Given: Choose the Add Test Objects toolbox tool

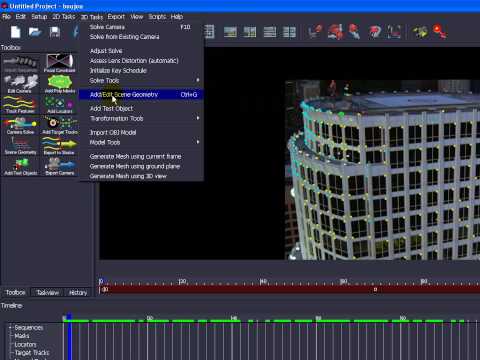Looking at the screenshot, I should pos(20,167).
